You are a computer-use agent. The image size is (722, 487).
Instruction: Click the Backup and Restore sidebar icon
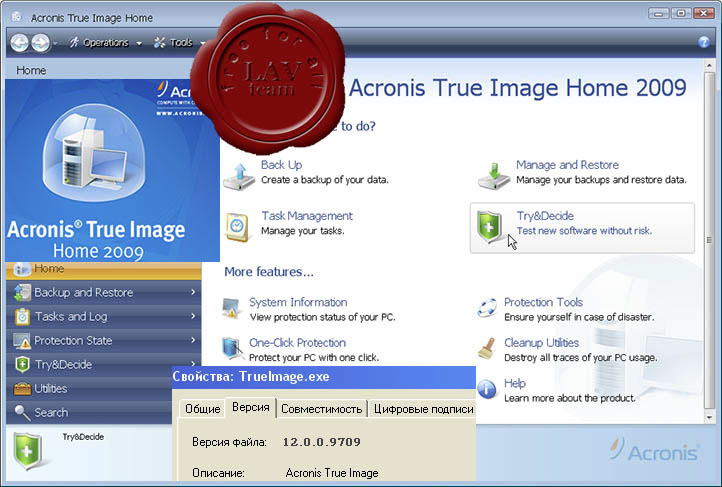point(22,293)
